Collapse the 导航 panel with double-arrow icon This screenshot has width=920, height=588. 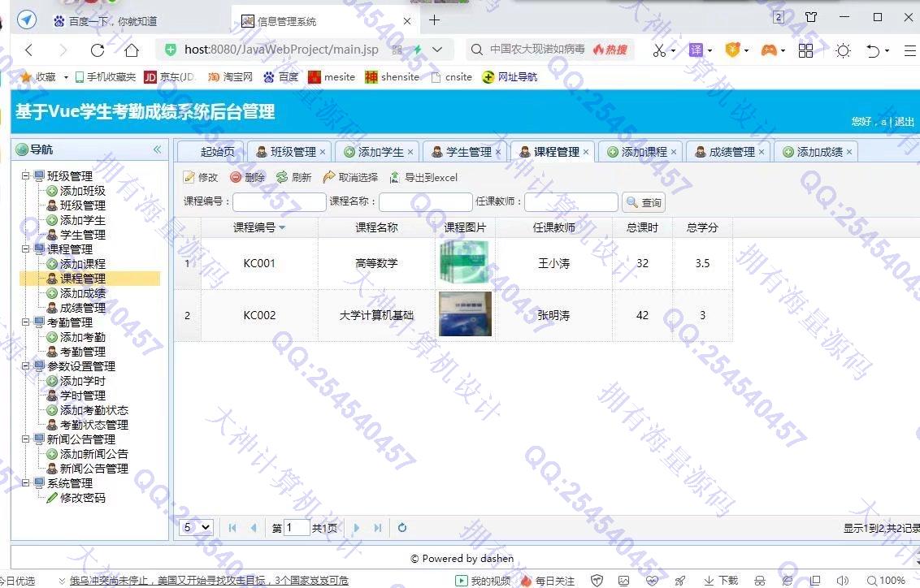click(x=157, y=149)
